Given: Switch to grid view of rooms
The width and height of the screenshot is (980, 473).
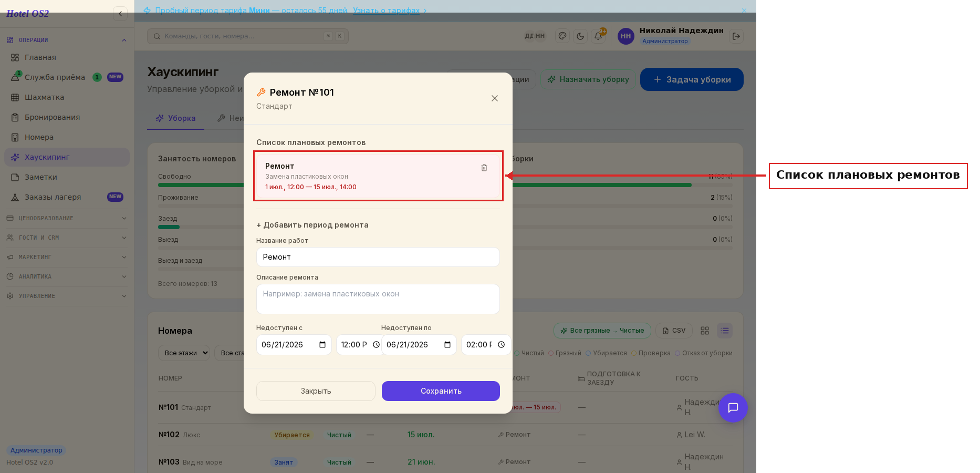Looking at the screenshot, I should tap(705, 331).
